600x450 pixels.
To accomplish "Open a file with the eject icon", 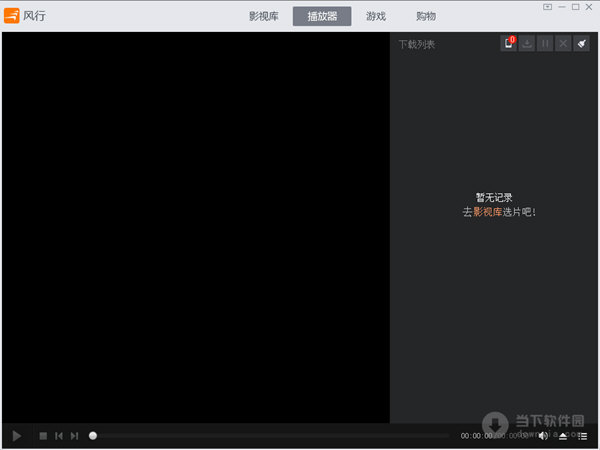I will point(563,436).
